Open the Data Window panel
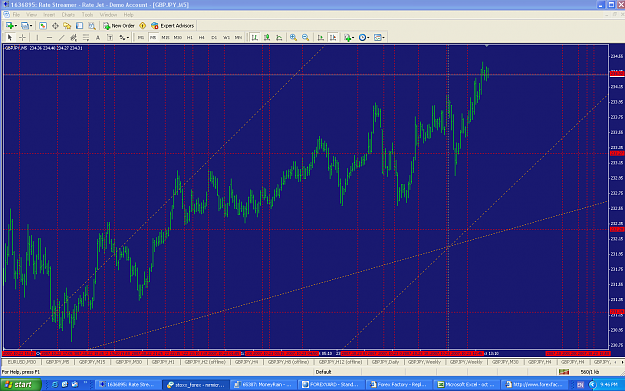 55,26
